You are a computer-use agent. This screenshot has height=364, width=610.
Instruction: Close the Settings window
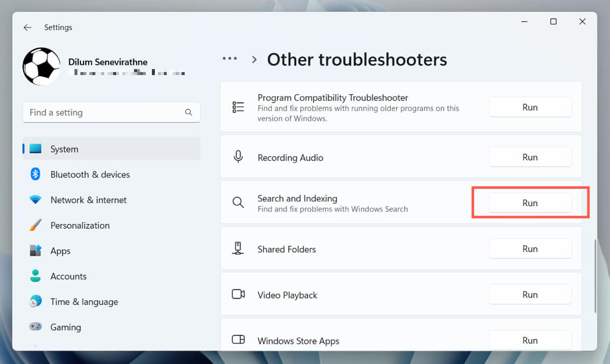(582, 22)
